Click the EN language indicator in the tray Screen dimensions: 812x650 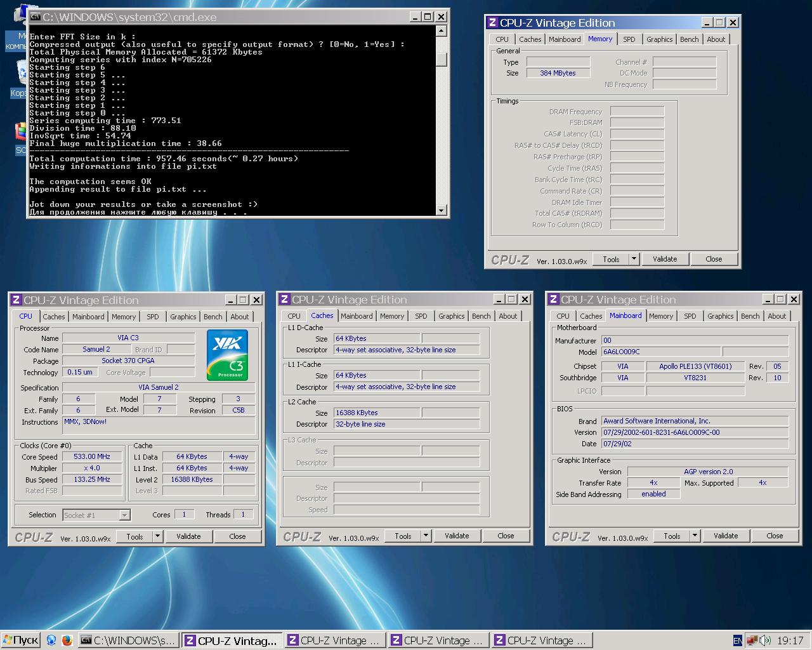[x=738, y=640]
